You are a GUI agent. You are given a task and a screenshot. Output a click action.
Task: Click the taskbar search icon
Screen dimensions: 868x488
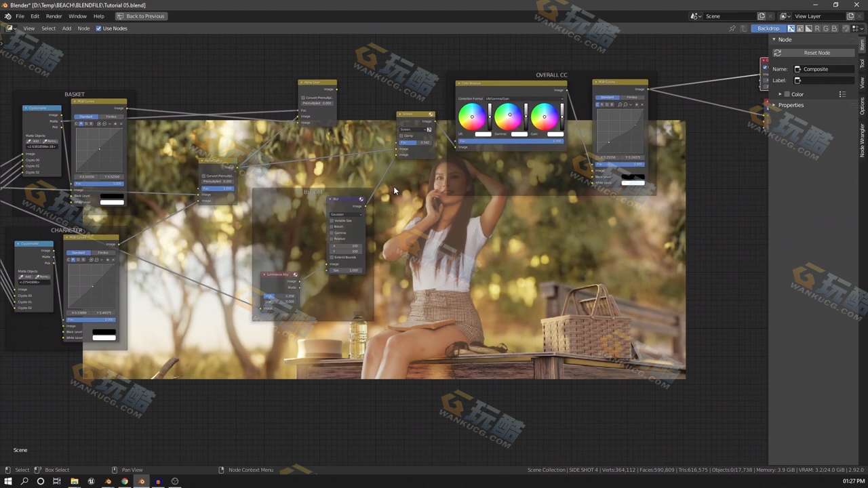pos(24,481)
